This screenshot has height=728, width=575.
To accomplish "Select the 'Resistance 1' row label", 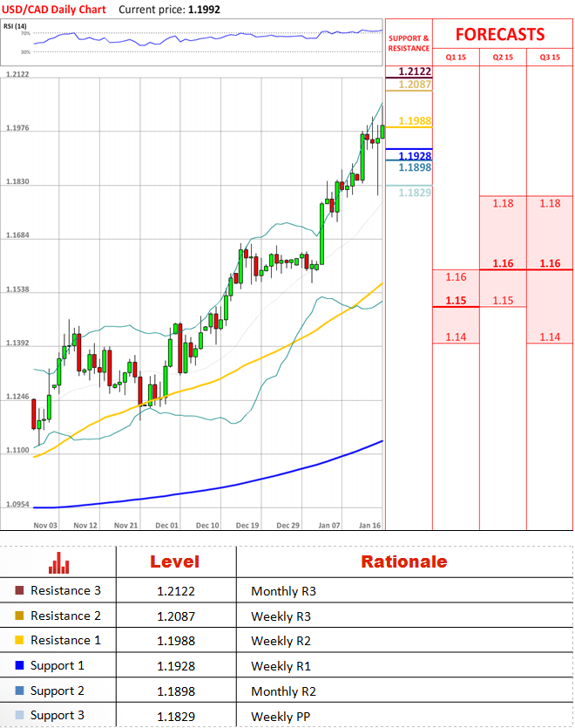I will (65, 640).
